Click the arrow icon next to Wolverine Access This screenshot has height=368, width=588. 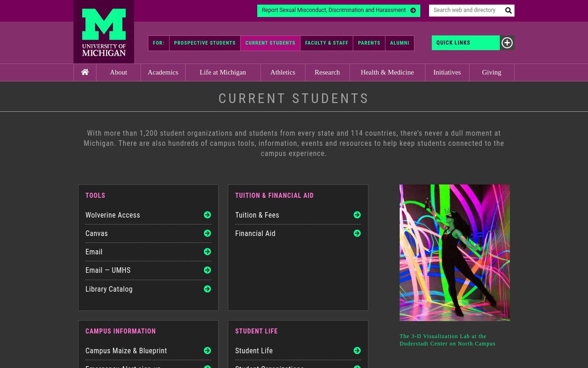coord(208,215)
